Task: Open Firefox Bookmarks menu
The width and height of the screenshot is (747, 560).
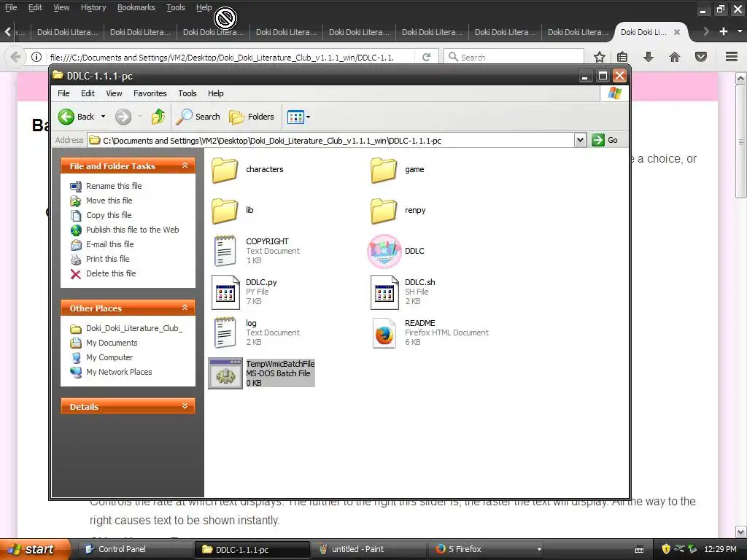Action: [136, 7]
